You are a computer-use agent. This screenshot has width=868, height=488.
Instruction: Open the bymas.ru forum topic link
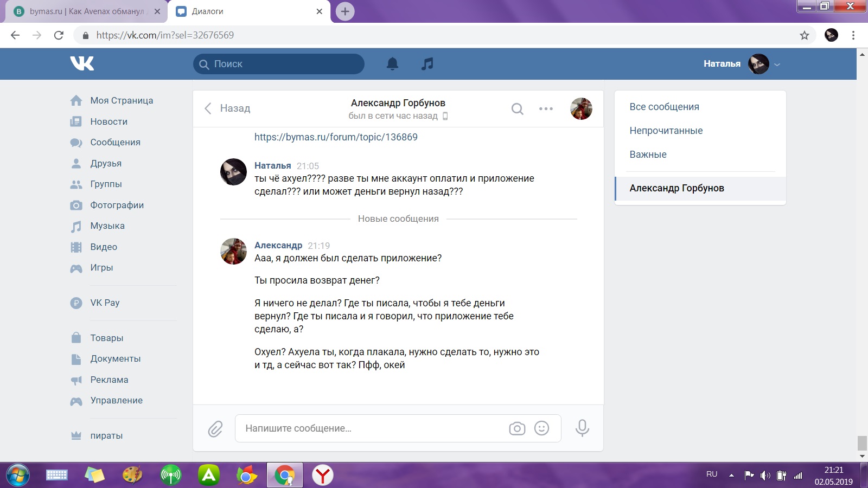coord(336,137)
